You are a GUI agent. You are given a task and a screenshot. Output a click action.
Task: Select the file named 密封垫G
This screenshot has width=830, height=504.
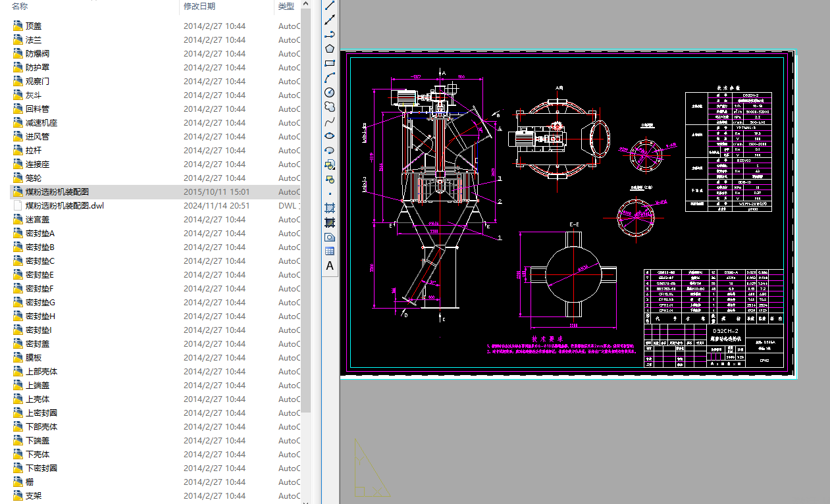[41, 303]
